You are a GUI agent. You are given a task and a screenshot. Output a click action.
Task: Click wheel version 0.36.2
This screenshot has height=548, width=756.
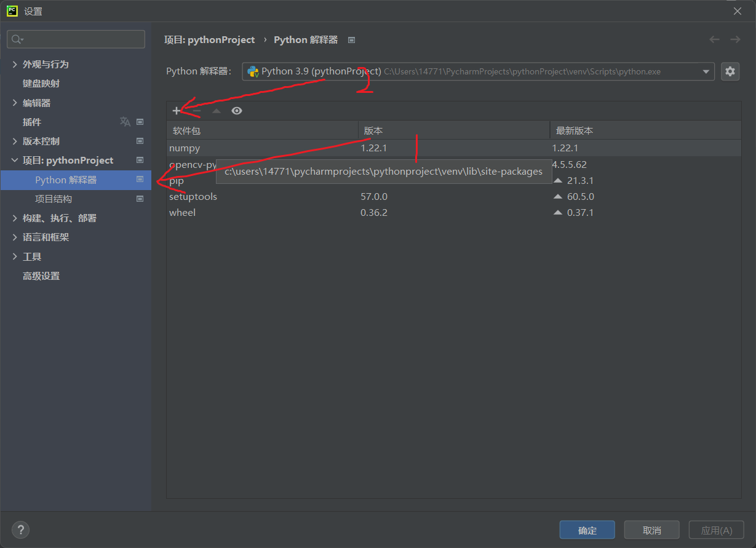pyautogui.click(x=374, y=213)
